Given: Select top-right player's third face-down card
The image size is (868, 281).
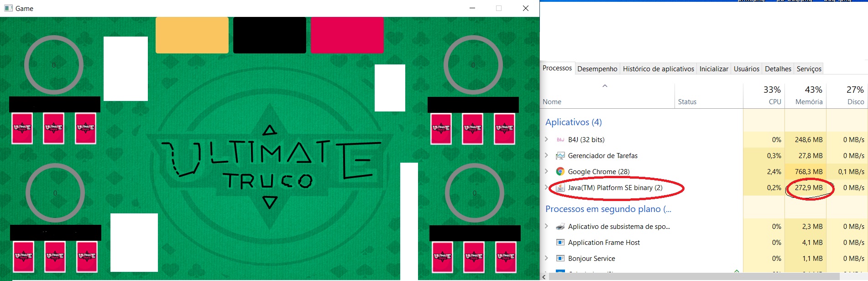Looking at the screenshot, I should point(505,129).
